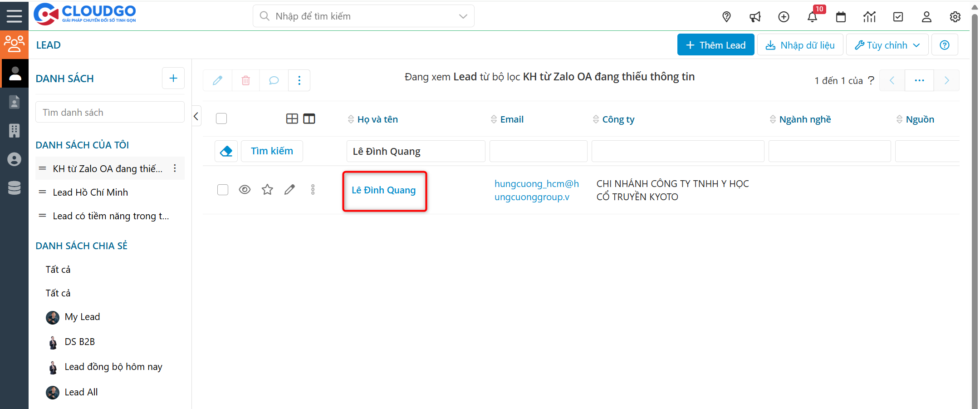Click the vertical page scrollbar

pos(974,204)
